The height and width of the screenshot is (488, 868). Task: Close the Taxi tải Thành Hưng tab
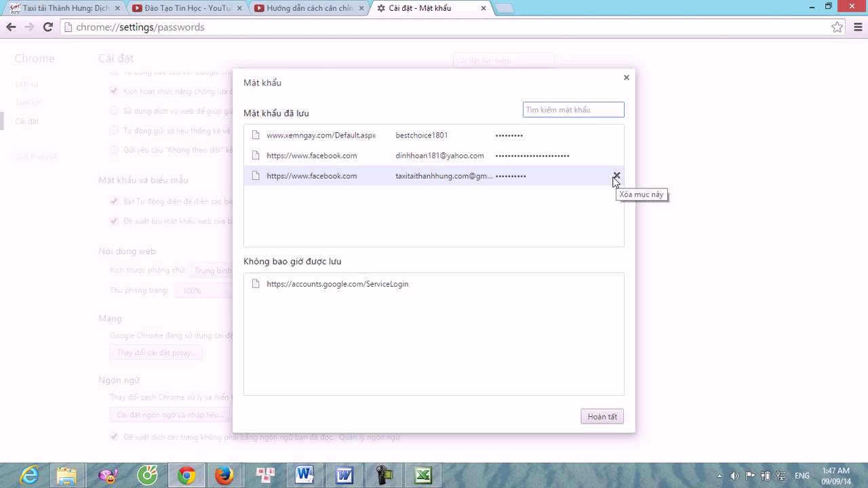[117, 8]
